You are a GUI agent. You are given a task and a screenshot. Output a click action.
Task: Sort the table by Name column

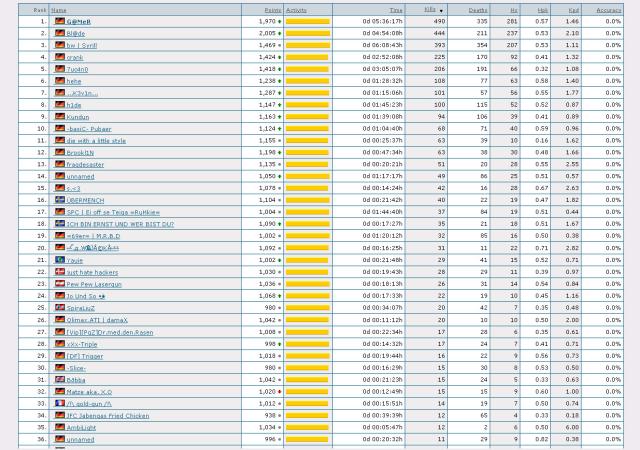coord(59,9)
